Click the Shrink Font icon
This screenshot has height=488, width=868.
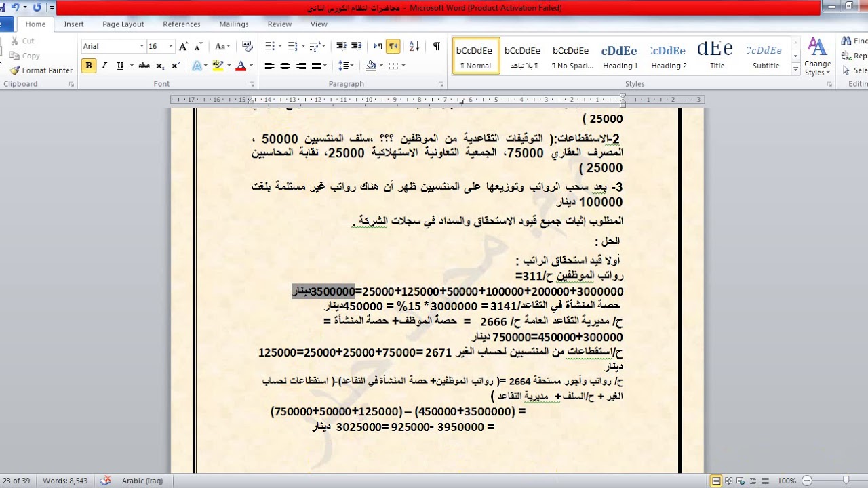click(x=198, y=46)
